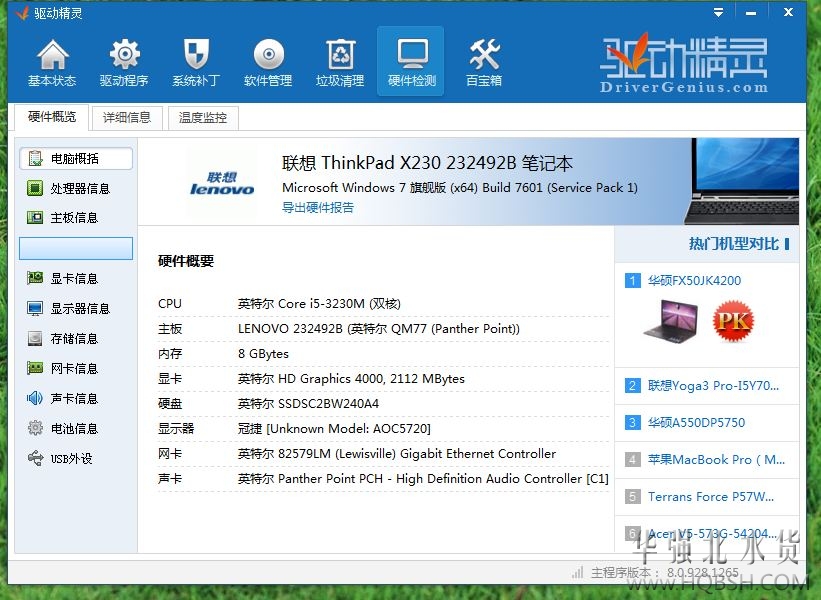
Task: Open Acer V5-573G comparison link
Action: coord(712,534)
